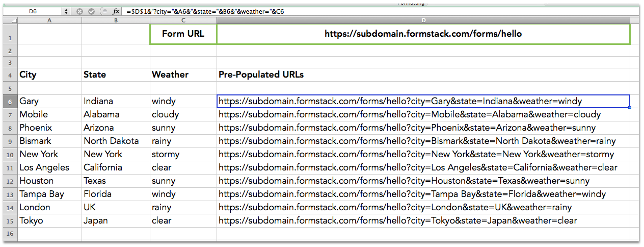
Task: Select column B header
Action: click(x=116, y=20)
